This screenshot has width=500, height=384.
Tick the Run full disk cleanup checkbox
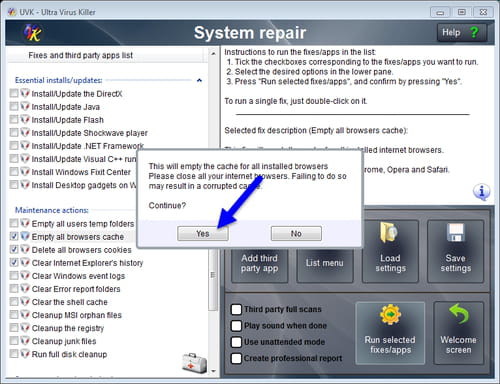click(x=14, y=354)
